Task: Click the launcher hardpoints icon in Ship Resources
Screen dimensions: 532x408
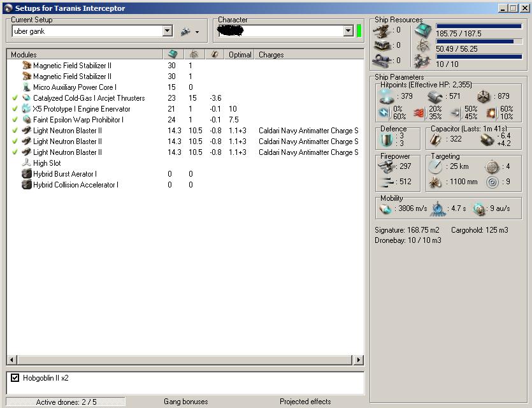Action: (382, 45)
